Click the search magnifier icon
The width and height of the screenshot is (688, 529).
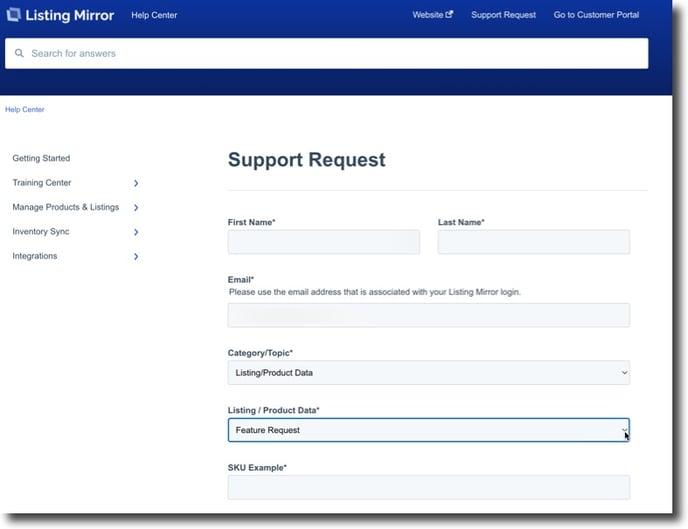[x=19, y=53]
